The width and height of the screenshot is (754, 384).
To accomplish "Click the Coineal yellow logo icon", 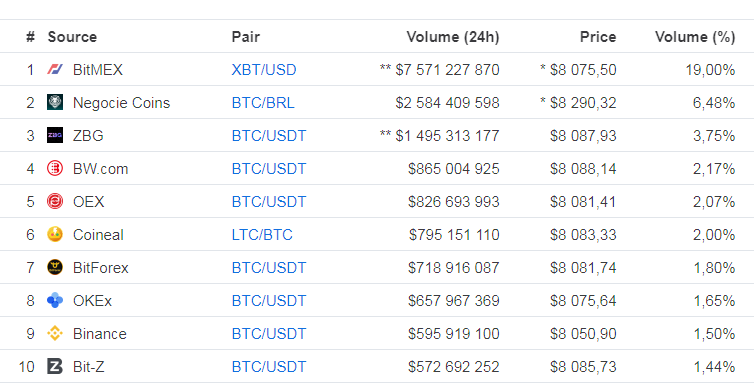I will 55,235.
